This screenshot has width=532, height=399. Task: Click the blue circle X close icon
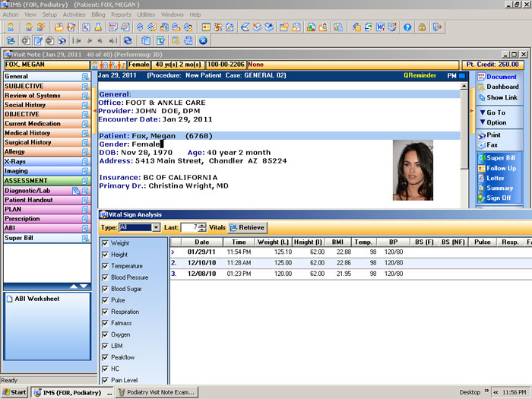203,41
